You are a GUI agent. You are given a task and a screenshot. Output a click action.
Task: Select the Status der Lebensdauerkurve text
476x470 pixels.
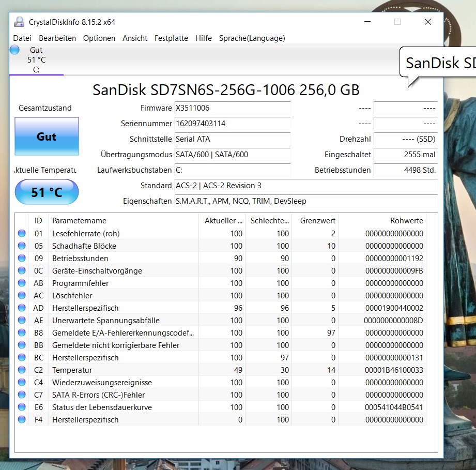tap(102, 407)
